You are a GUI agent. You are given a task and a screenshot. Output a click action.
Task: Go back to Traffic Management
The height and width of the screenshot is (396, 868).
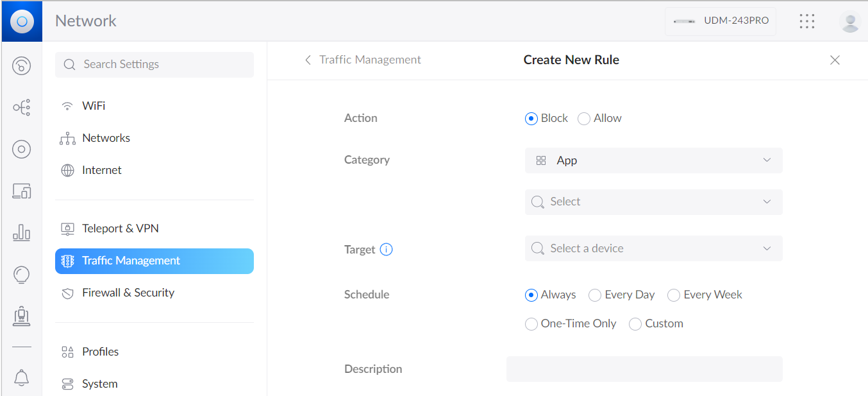pyautogui.click(x=363, y=60)
